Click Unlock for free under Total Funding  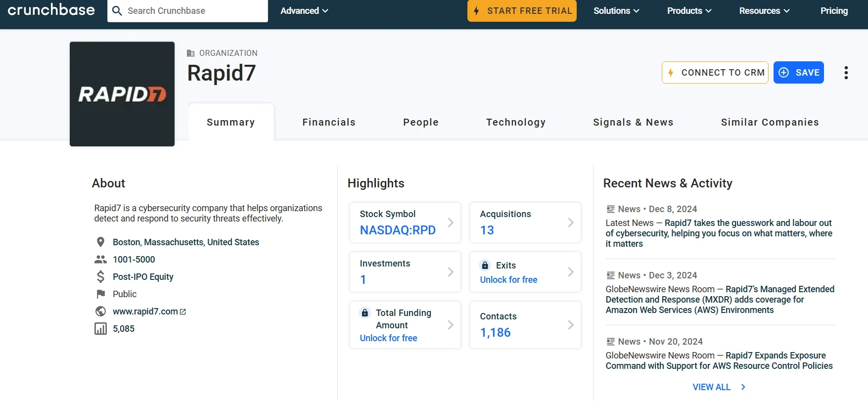tap(388, 338)
